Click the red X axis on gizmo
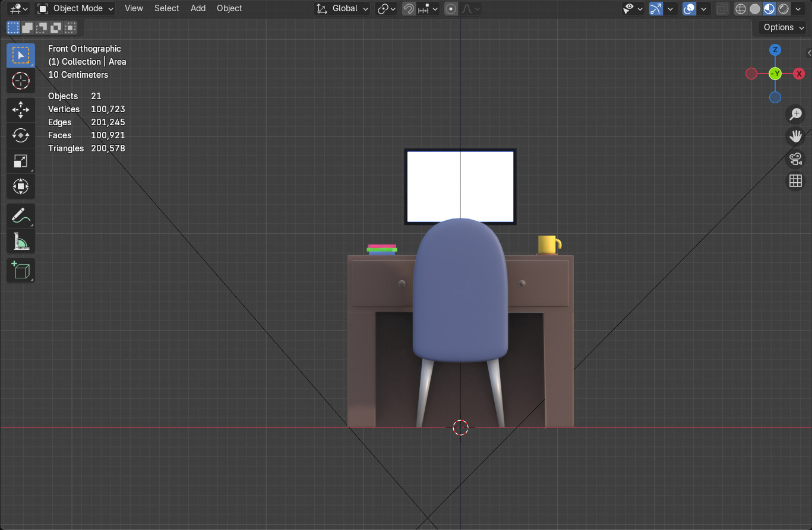812x530 pixels. (x=799, y=74)
